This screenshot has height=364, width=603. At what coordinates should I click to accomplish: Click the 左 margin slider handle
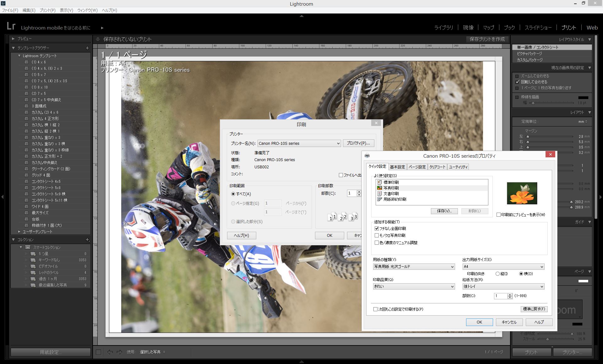528,137
